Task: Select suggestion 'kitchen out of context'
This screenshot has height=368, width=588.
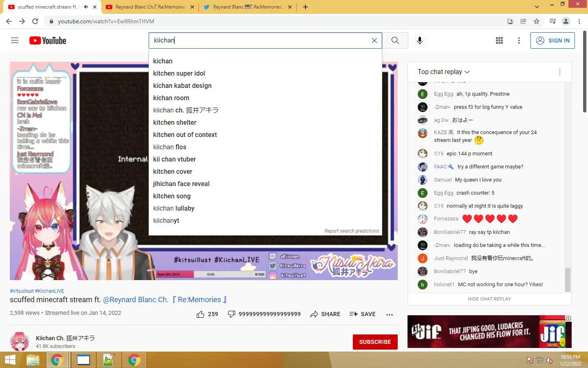Action: tap(265, 135)
